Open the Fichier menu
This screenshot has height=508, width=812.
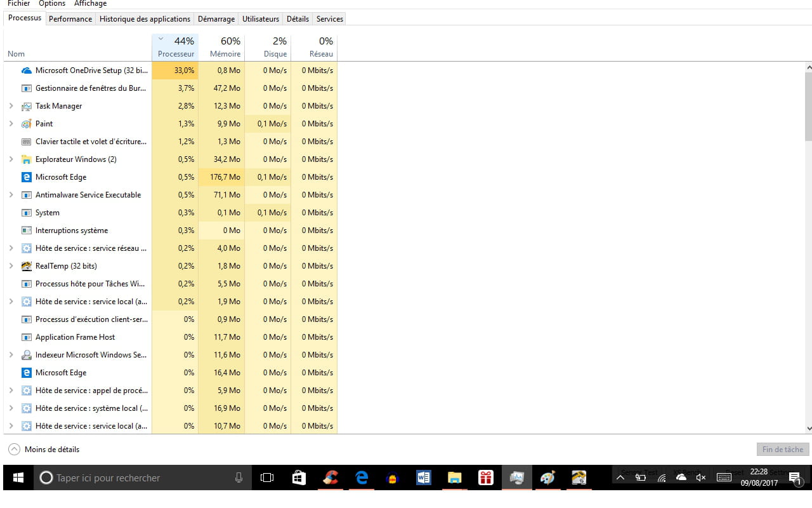coord(18,4)
